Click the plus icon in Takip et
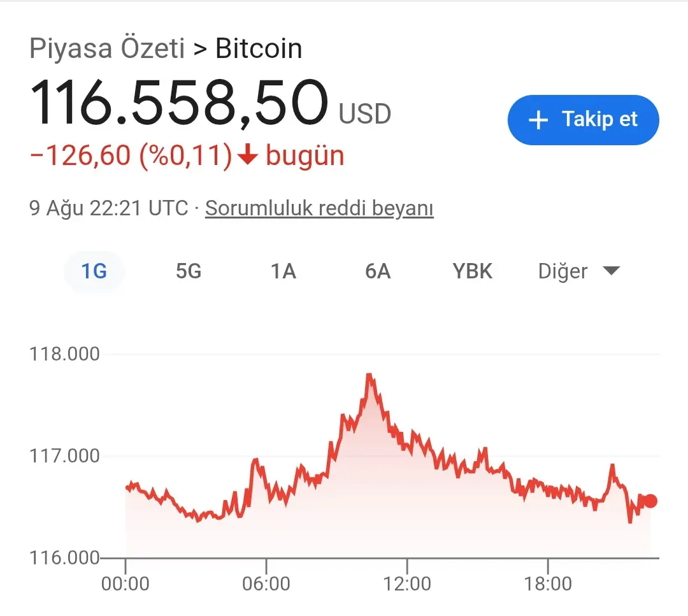Screen dimensions: 688x616 coord(538,120)
